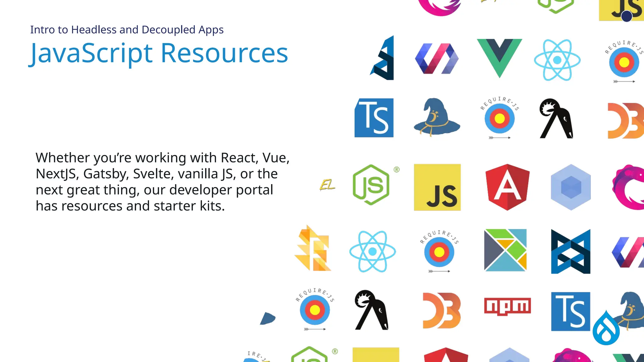Click the blue wizard hat beside TS logo
Image resolution: width=644 pixels, height=362 pixels.
pyautogui.click(x=437, y=117)
